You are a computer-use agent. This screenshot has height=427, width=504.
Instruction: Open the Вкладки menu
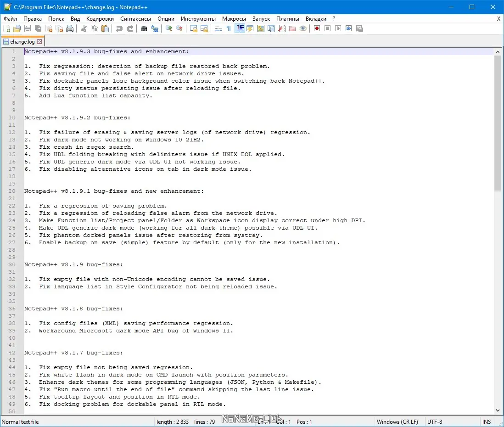click(x=316, y=19)
